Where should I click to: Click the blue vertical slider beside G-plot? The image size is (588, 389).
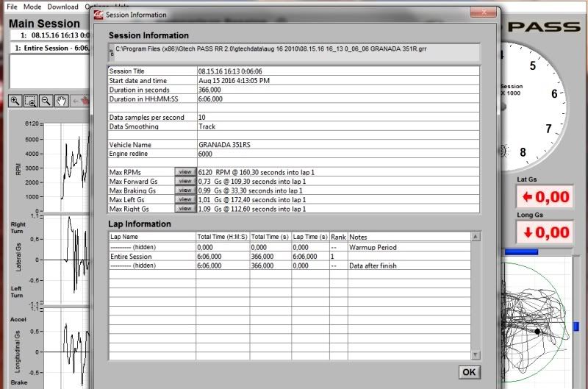click(x=576, y=326)
